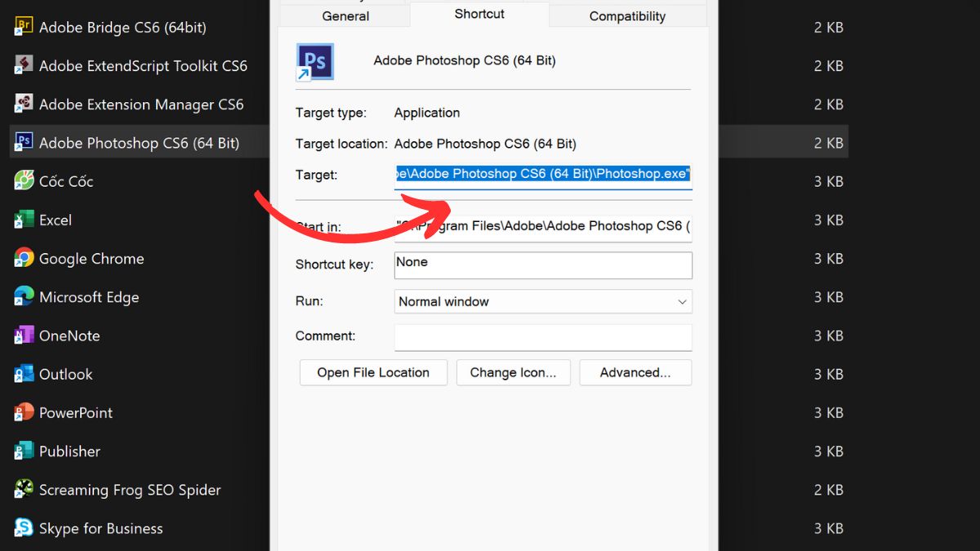Click the Excel shortcut icon
This screenshot has height=551, width=980.
click(24, 220)
